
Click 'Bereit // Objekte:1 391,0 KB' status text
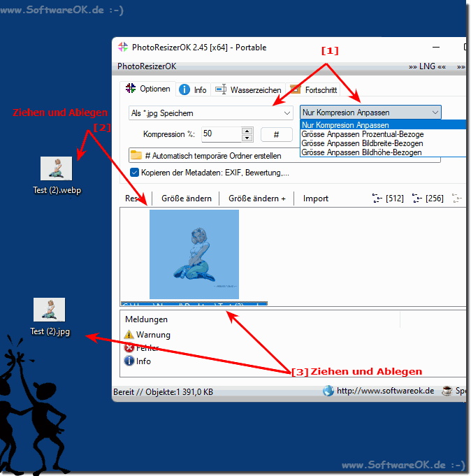pos(163,392)
